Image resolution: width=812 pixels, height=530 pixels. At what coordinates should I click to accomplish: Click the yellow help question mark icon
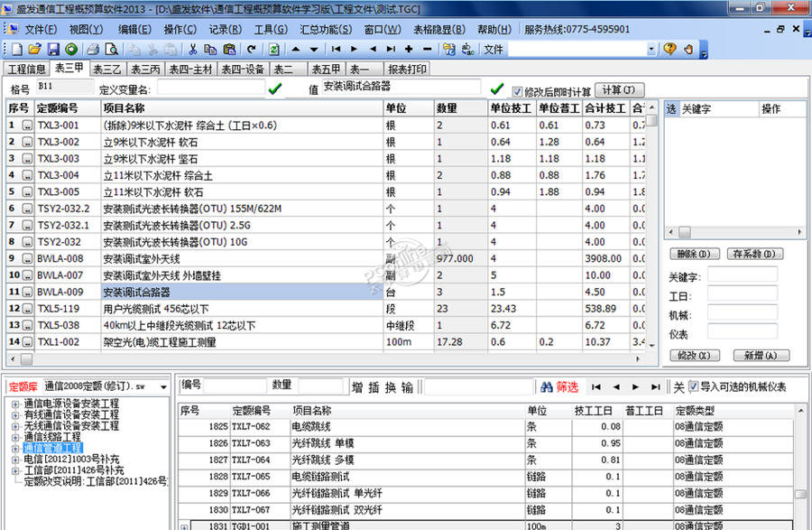[669, 49]
